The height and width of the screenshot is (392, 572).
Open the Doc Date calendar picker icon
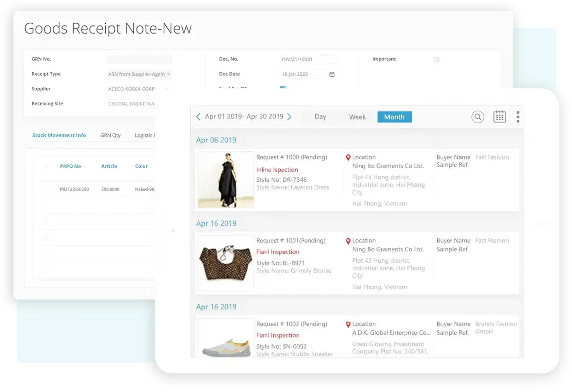[x=332, y=74]
